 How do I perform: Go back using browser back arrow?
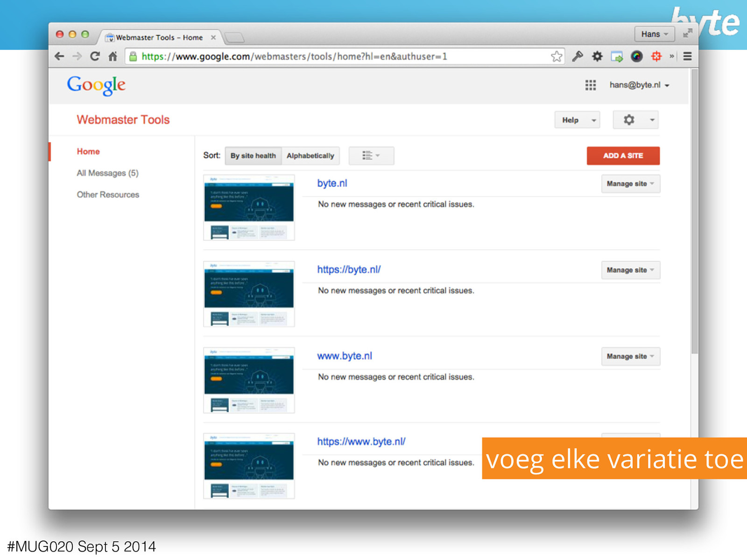[x=59, y=56]
